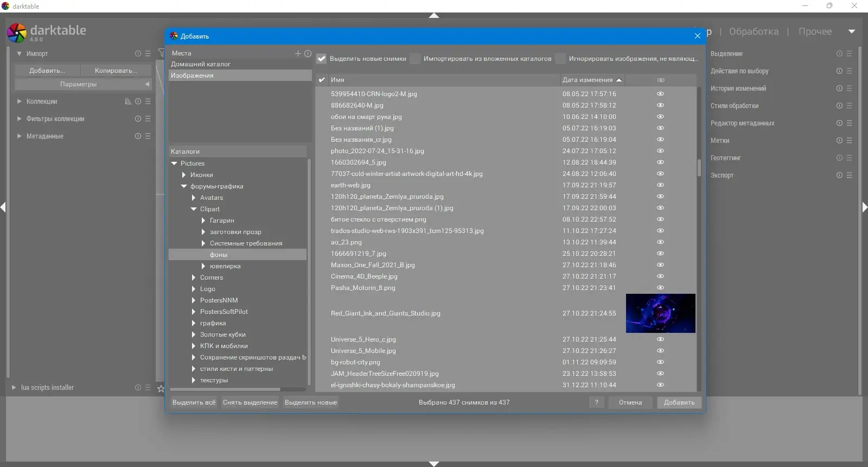868x467 pixels.
Task: Click reset icon of Метаданные module
Action: pyautogui.click(x=138, y=136)
